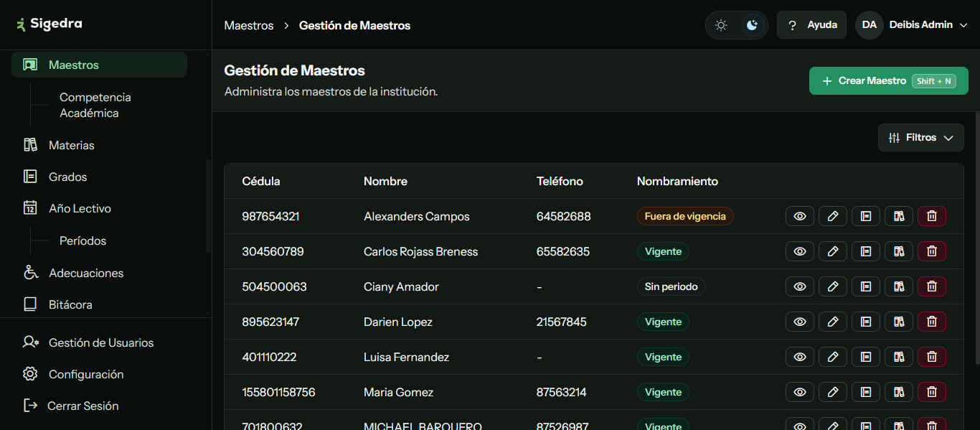View details of Ciany Amador
Image resolution: width=980 pixels, height=430 pixels.
click(800, 286)
